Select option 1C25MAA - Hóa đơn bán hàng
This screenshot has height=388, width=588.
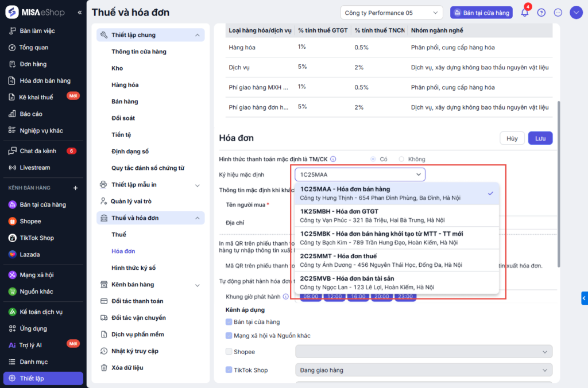[397, 193]
